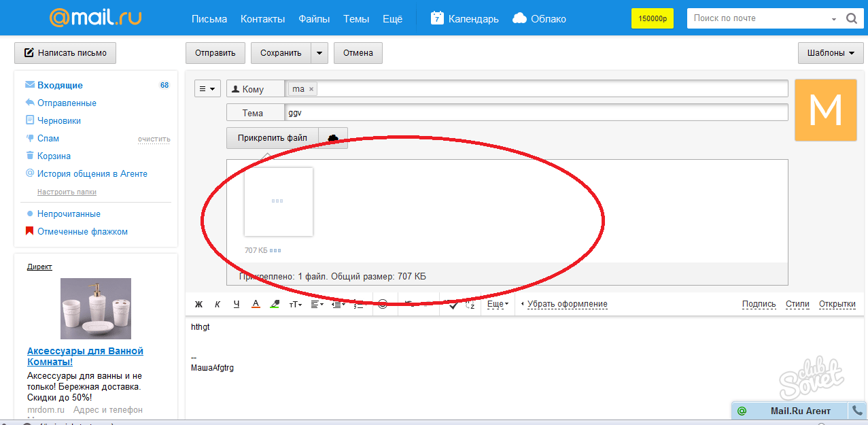Open the Облако cloud storage
The image size is (868, 425).
tap(539, 19)
